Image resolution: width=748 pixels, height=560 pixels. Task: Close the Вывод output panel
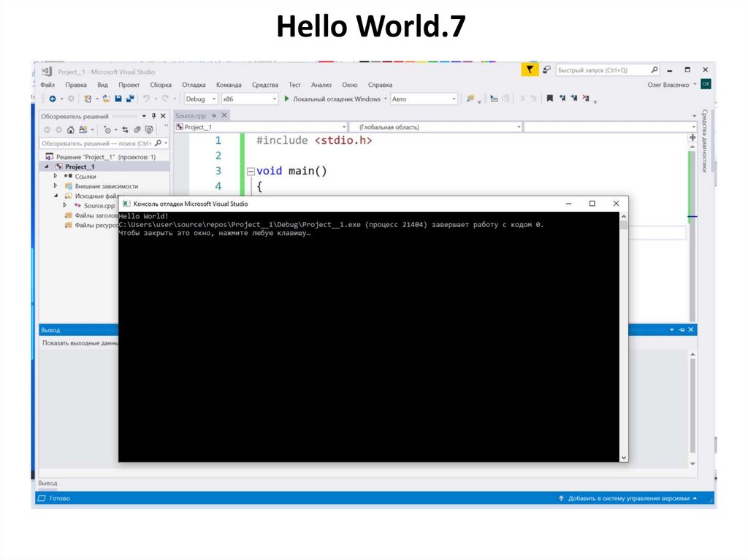pyautogui.click(x=691, y=329)
